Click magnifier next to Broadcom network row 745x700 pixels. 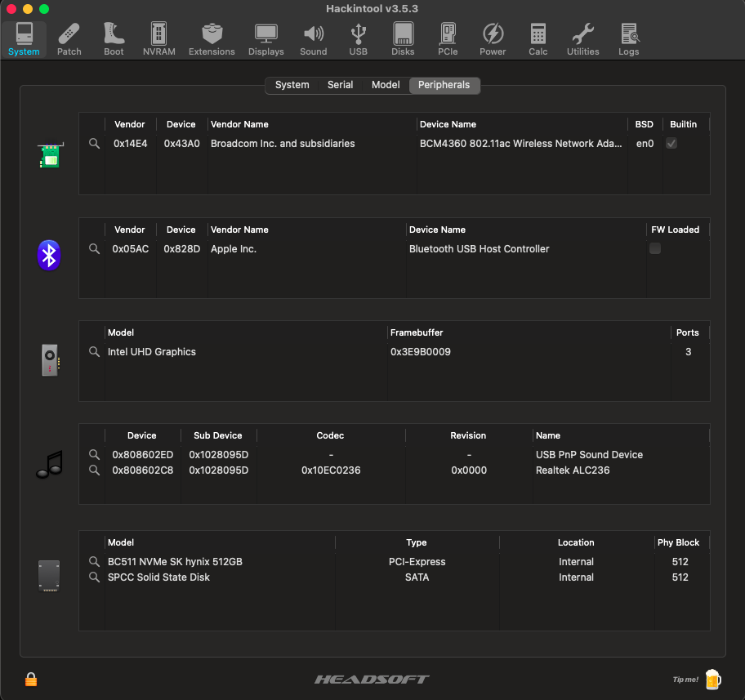point(94,143)
